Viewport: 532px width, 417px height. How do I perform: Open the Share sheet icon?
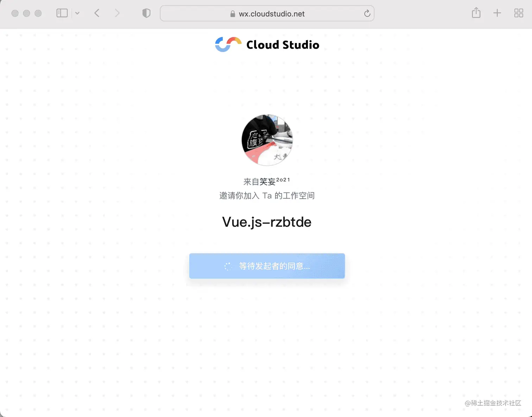click(476, 13)
